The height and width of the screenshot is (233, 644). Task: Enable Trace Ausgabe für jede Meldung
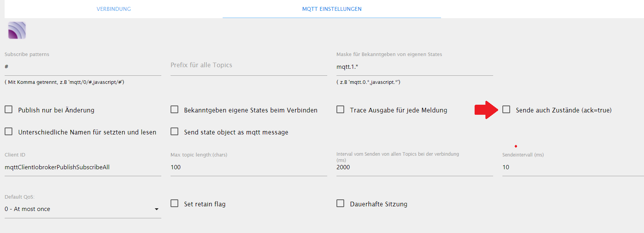(x=340, y=110)
